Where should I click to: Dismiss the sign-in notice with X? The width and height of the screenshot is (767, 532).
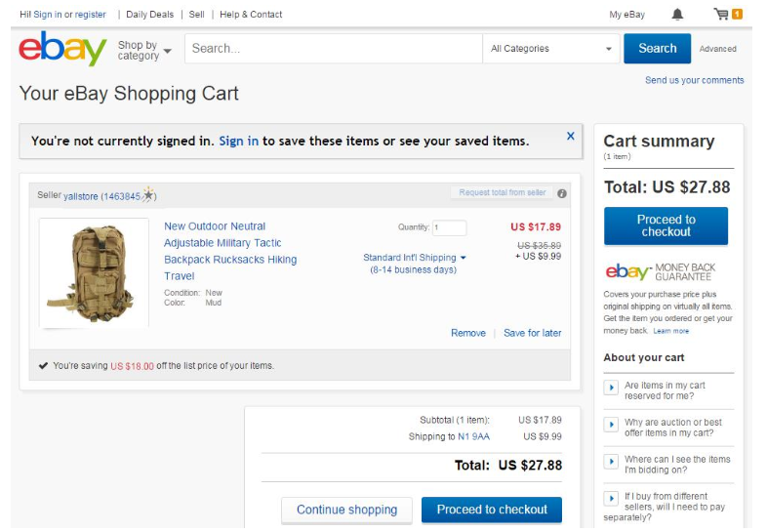tap(571, 137)
